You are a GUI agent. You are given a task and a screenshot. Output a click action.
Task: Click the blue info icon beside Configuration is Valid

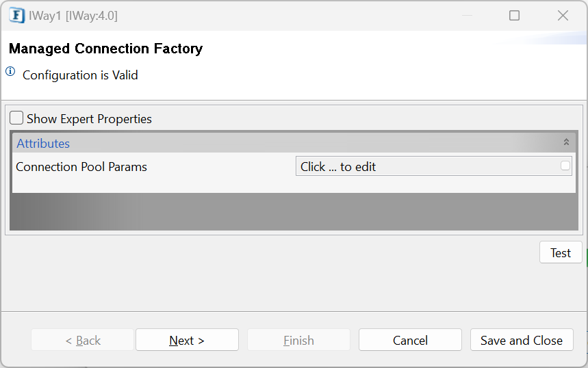click(10, 71)
